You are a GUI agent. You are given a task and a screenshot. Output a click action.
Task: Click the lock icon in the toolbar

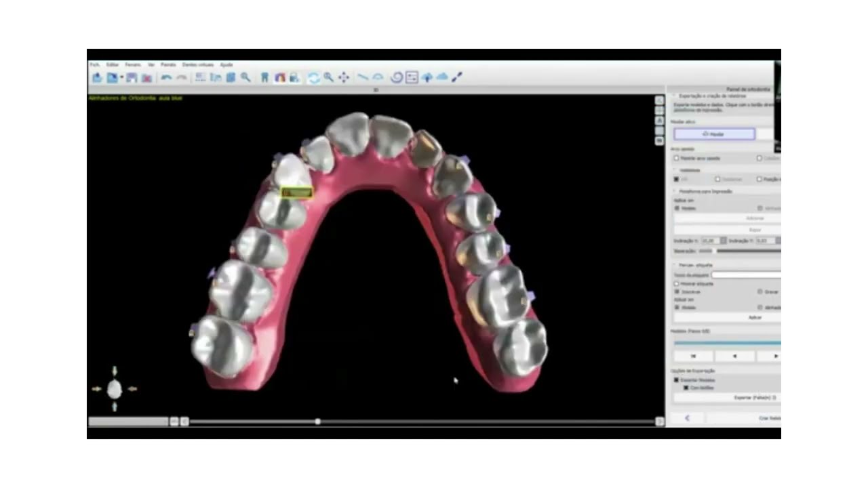point(294,78)
